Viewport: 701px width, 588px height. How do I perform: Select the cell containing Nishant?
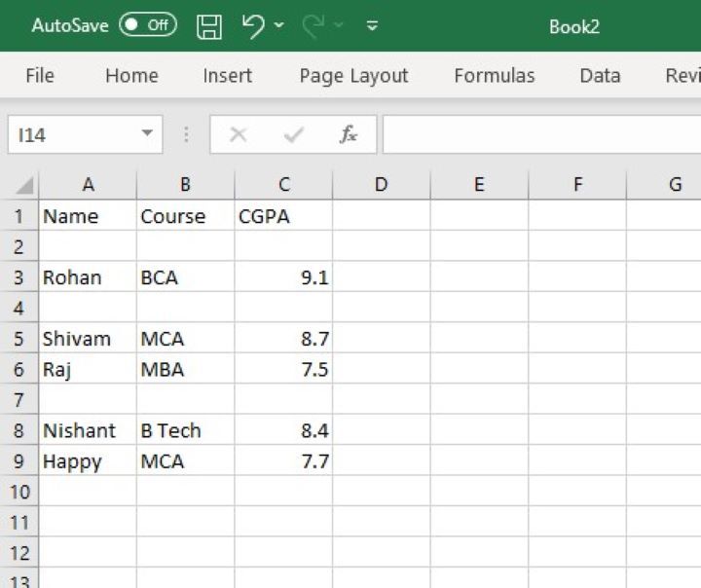pyautogui.click(x=88, y=430)
